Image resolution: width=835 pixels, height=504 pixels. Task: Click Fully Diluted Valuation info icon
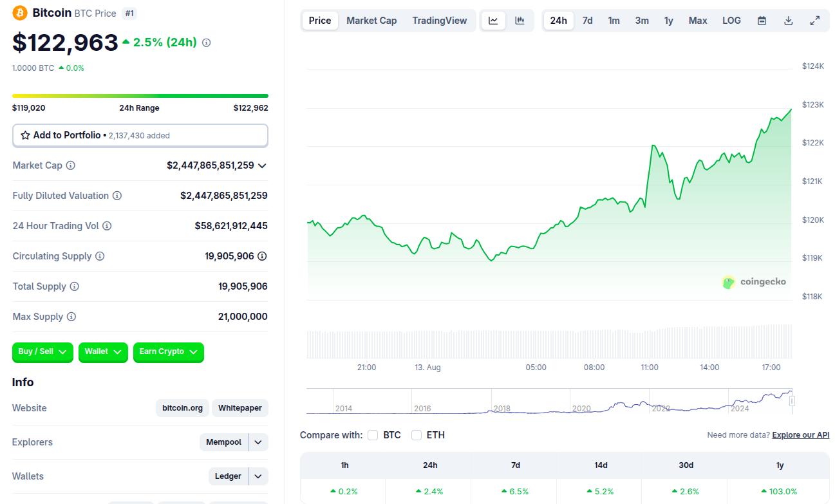[117, 196]
